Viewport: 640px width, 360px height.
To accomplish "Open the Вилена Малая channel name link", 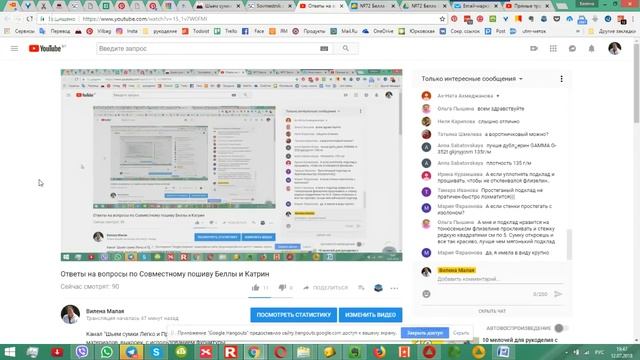I will tap(105, 311).
